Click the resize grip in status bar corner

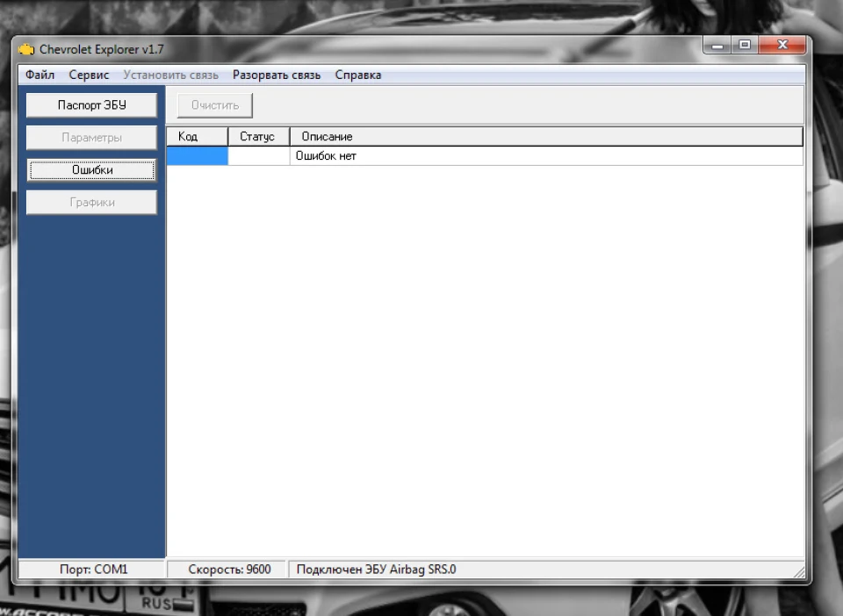pyautogui.click(x=799, y=572)
